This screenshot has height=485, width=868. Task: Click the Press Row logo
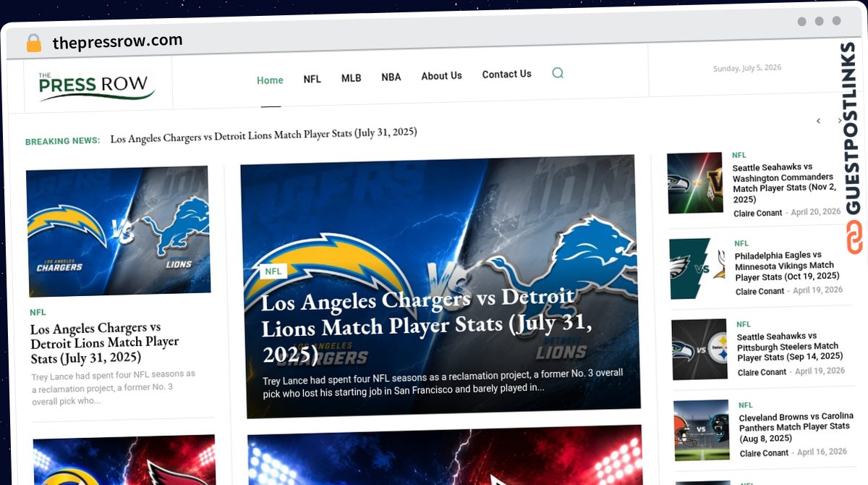(x=96, y=85)
